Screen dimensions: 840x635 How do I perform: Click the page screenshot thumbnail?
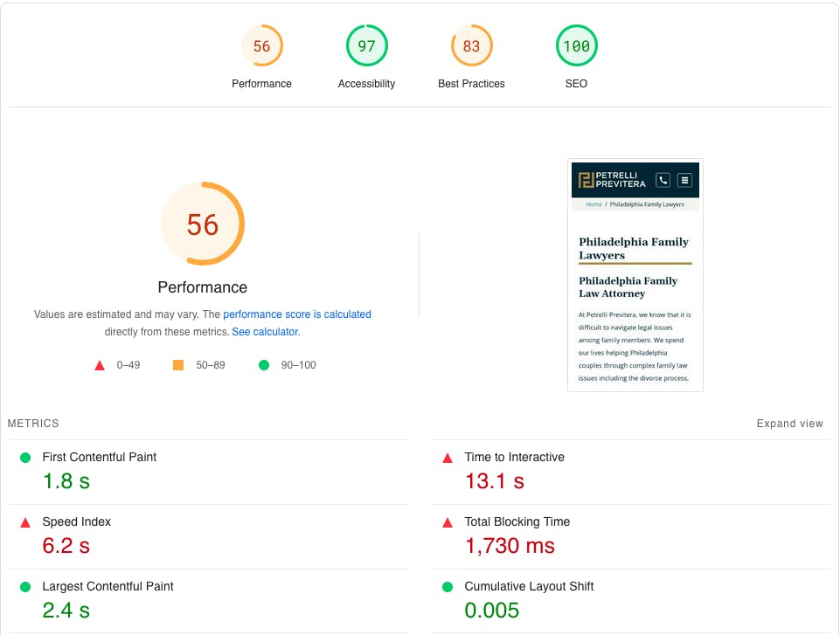coord(635,275)
